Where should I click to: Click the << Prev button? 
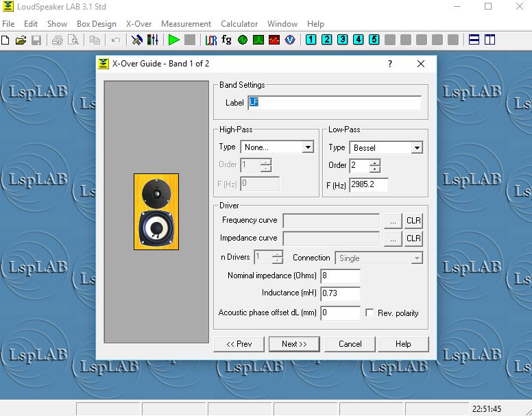tap(239, 344)
